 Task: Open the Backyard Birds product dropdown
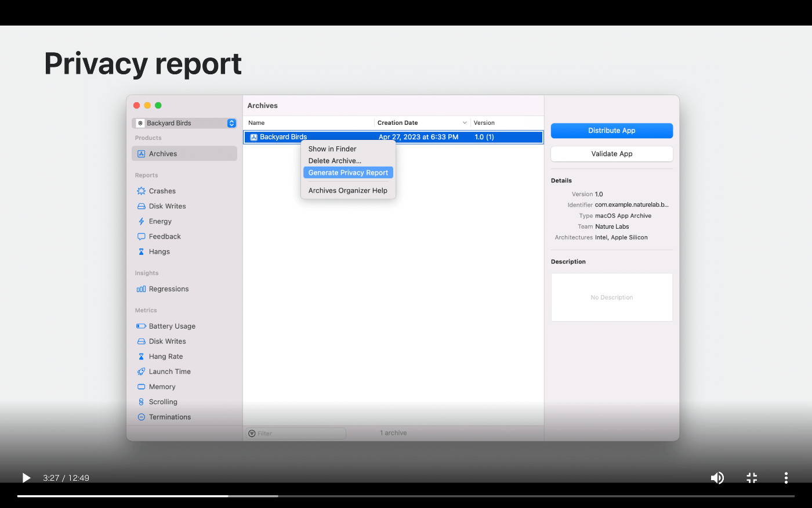click(x=184, y=123)
